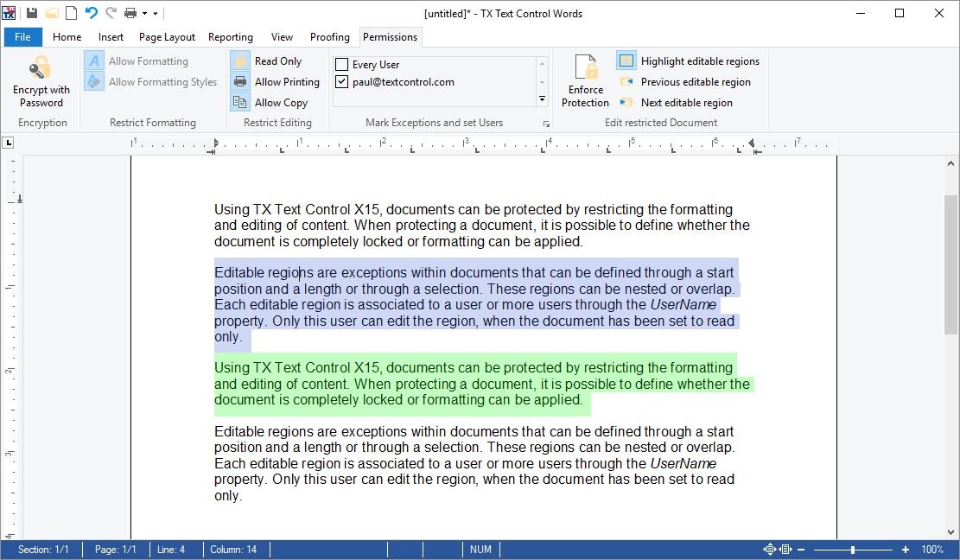Click the user list down arrow
The height and width of the screenshot is (560, 960).
542,82
